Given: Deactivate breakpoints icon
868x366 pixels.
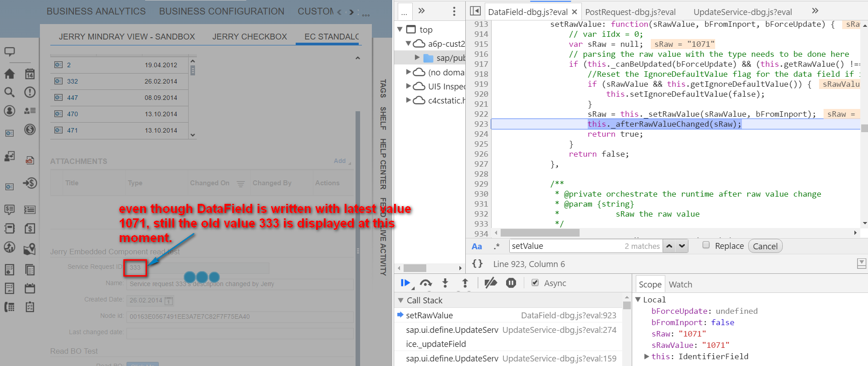Looking at the screenshot, I should (490, 283).
